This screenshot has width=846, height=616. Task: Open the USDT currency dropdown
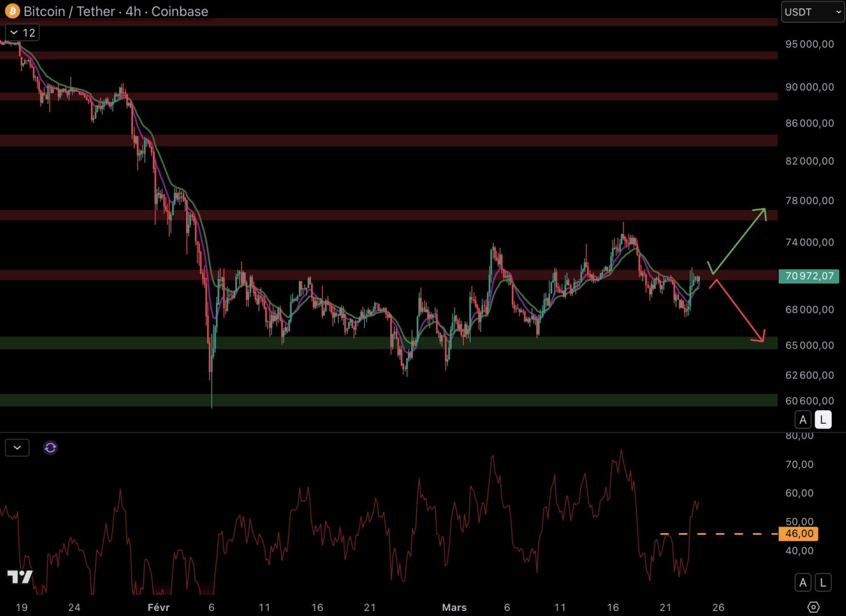pos(812,12)
